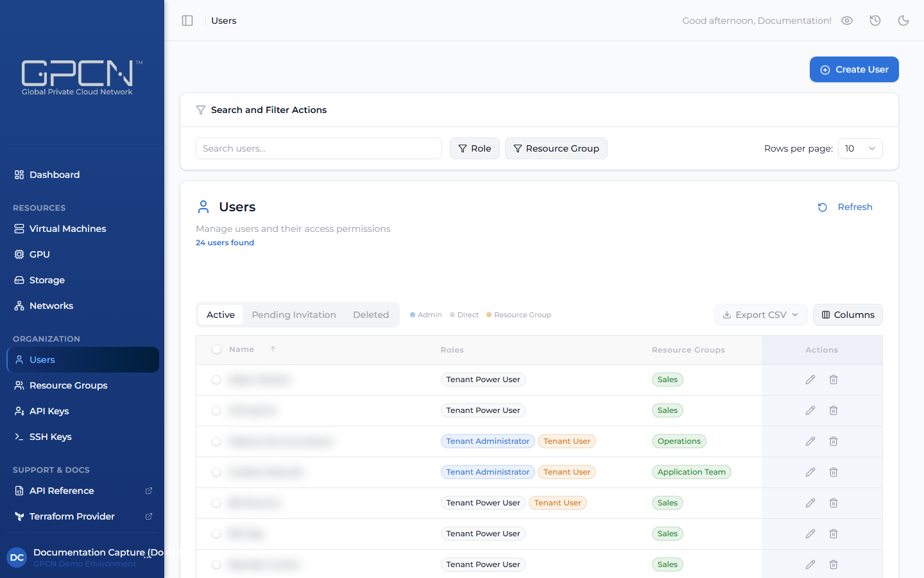924x578 pixels.
Task: Click the Operations resource group badge
Action: tap(679, 441)
